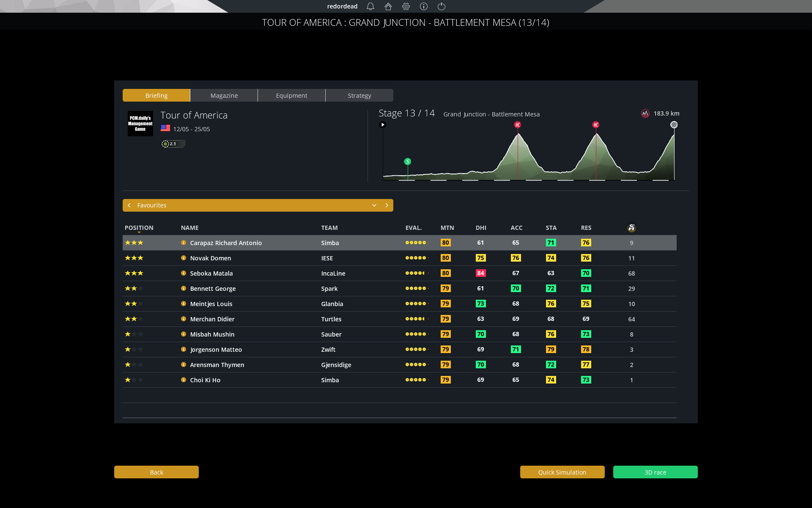Viewport: 812px width, 508px height.
Task: Click first HC climb marker on profile
Action: tap(517, 125)
